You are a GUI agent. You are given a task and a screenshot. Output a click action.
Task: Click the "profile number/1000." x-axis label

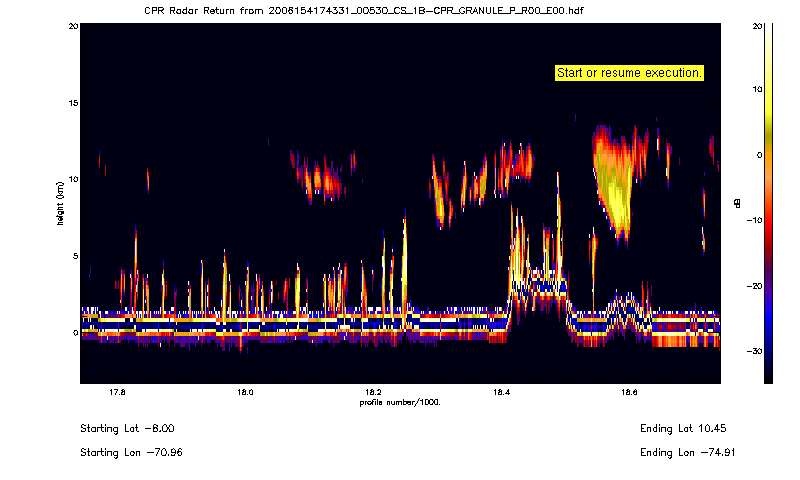pyautogui.click(x=400, y=402)
